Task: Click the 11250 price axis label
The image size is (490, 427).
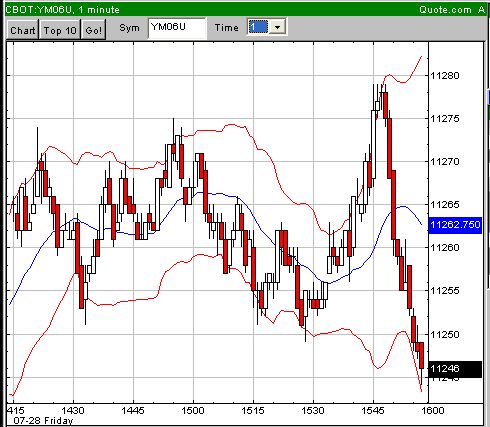Action: pos(445,334)
